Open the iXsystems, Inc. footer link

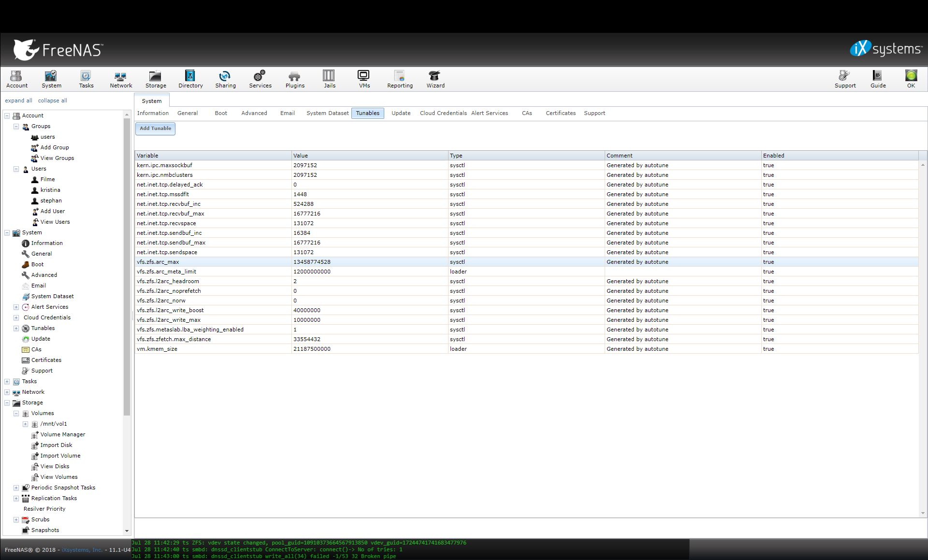coord(82,550)
